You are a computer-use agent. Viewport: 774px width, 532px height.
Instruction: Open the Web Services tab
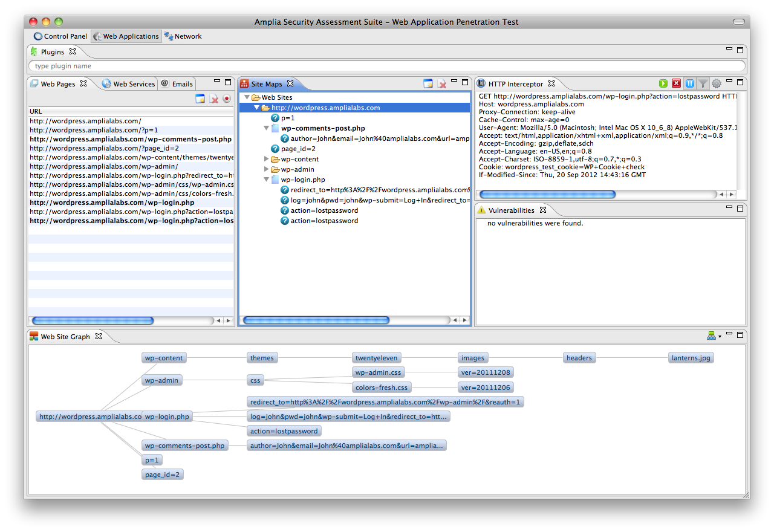click(x=129, y=84)
